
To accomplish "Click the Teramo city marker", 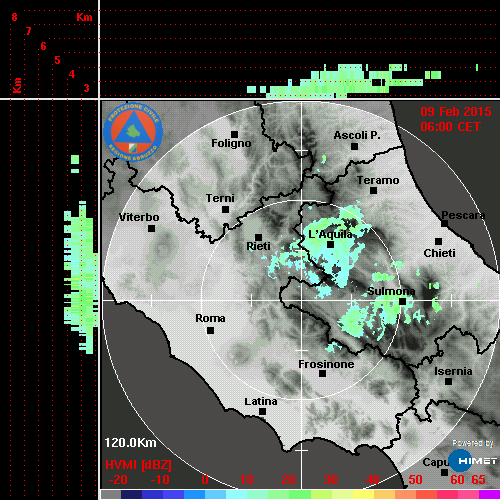I will pyautogui.click(x=374, y=191).
